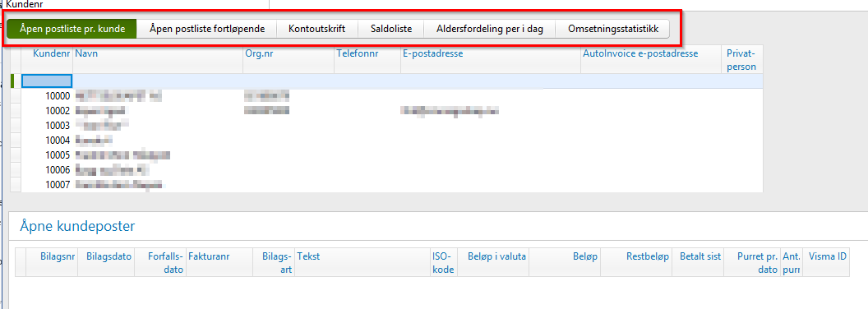Image resolution: width=868 pixels, height=309 pixels.
Task: Click the Bilagsdato column header
Action: tap(106, 262)
